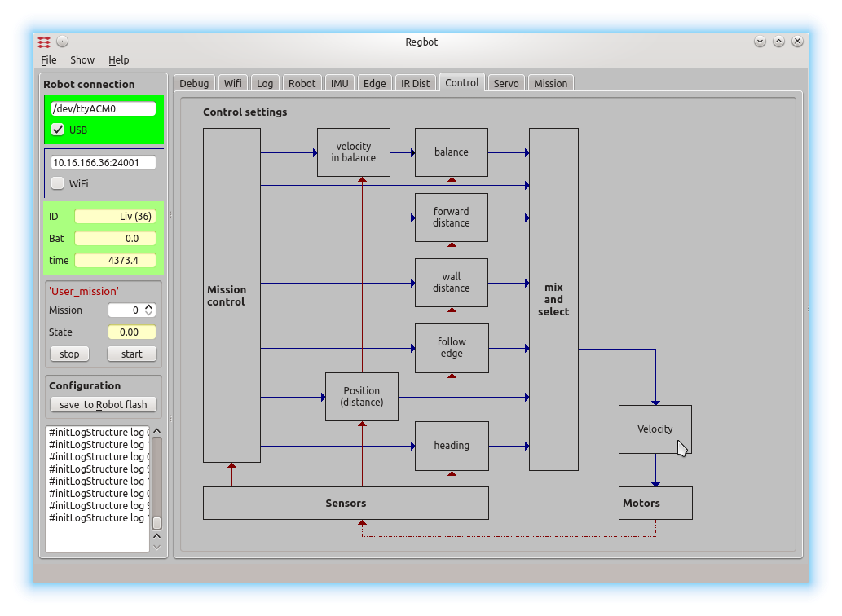Open the follow edge controller block
842x616 pixels.
click(451, 348)
